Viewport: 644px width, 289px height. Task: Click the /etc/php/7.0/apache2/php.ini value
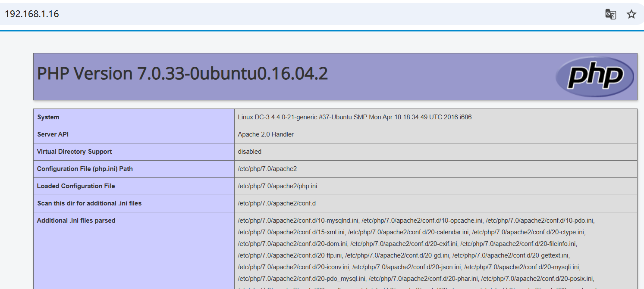click(x=277, y=186)
